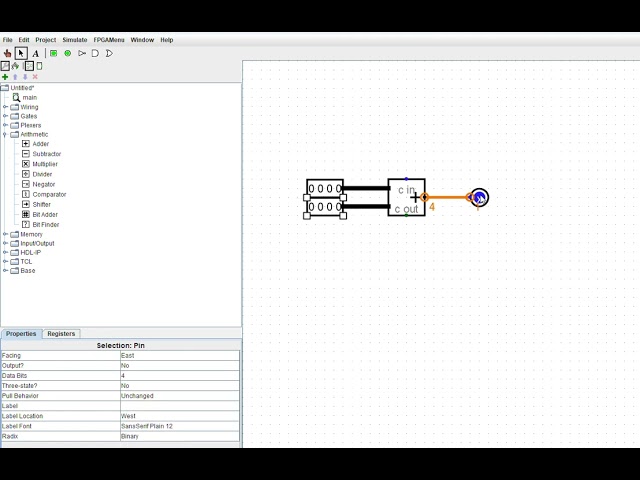Click the lower 0000 input pin

325,207
